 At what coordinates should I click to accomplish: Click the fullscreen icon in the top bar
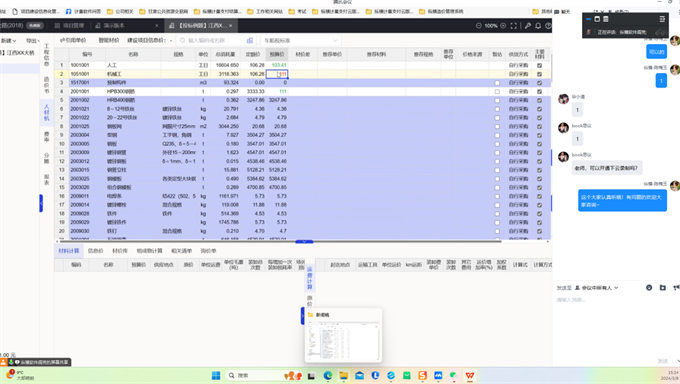click(514, 26)
